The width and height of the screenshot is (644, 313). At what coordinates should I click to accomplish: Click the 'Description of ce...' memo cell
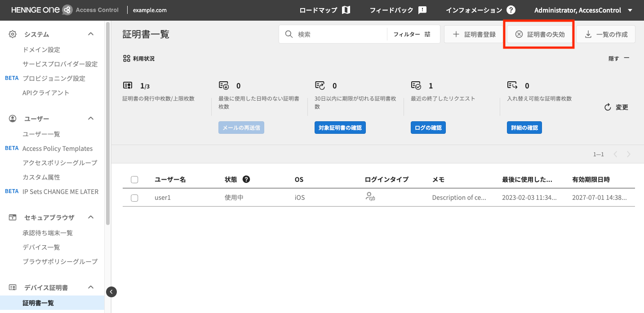click(x=459, y=198)
